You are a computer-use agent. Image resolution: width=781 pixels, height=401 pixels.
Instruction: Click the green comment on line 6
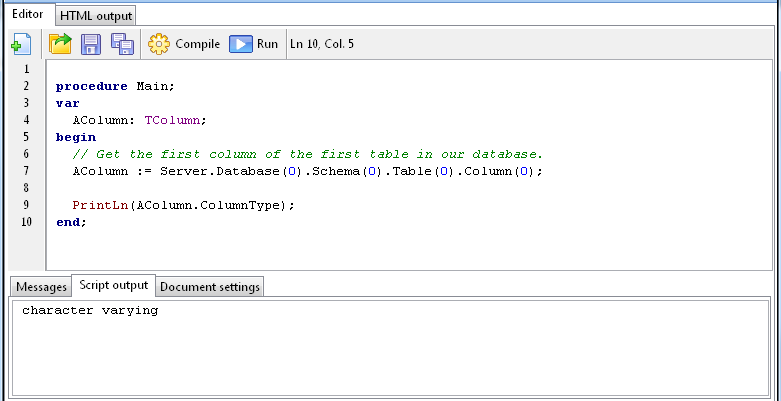307,154
